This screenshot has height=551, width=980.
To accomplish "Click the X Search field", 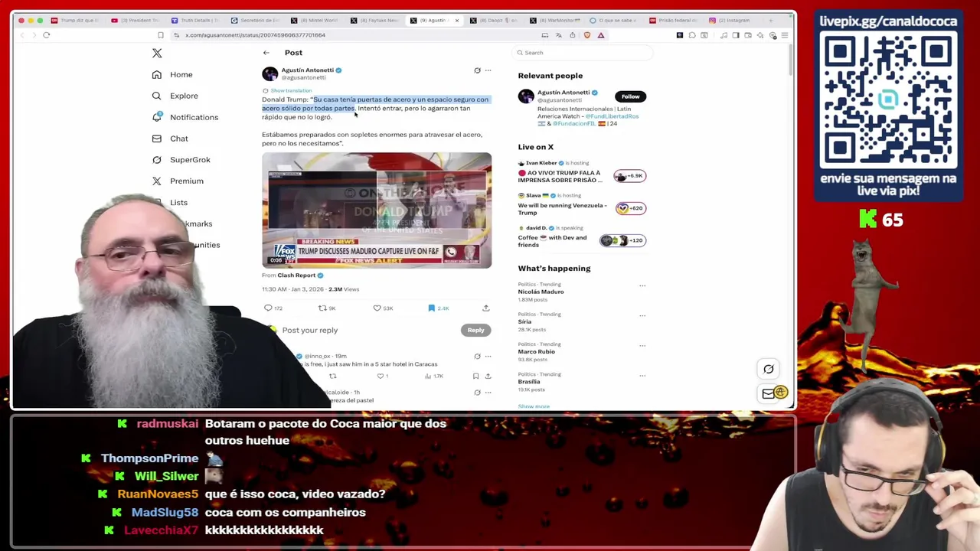I will pos(582,53).
